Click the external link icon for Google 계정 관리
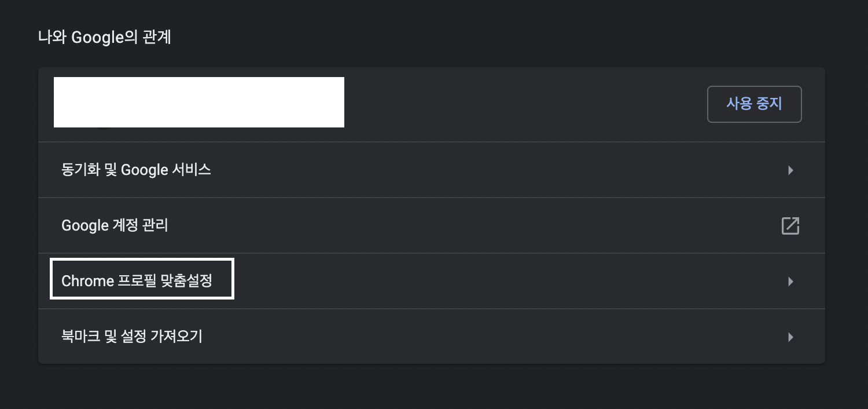Image resolution: width=868 pixels, height=409 pixels. (790, 225)
